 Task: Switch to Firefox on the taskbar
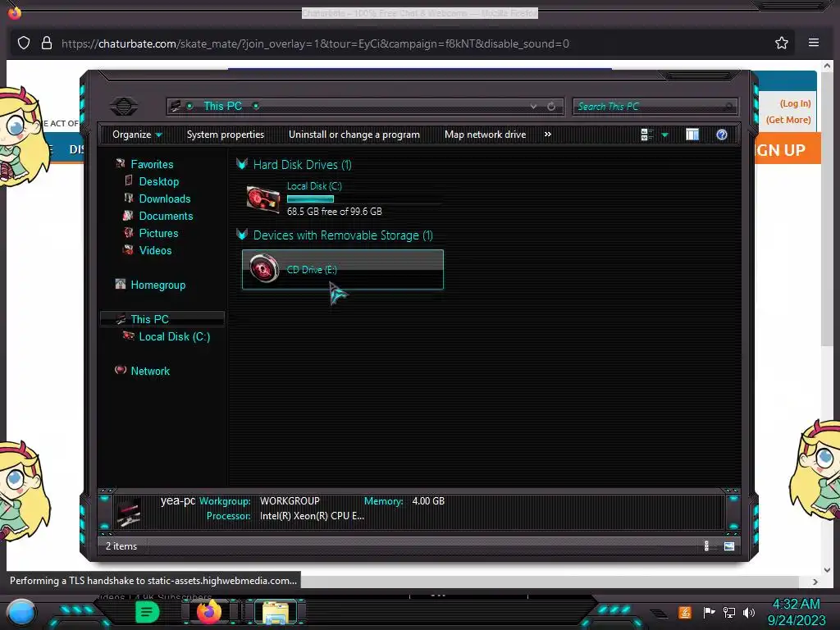(x=210, y=612)
